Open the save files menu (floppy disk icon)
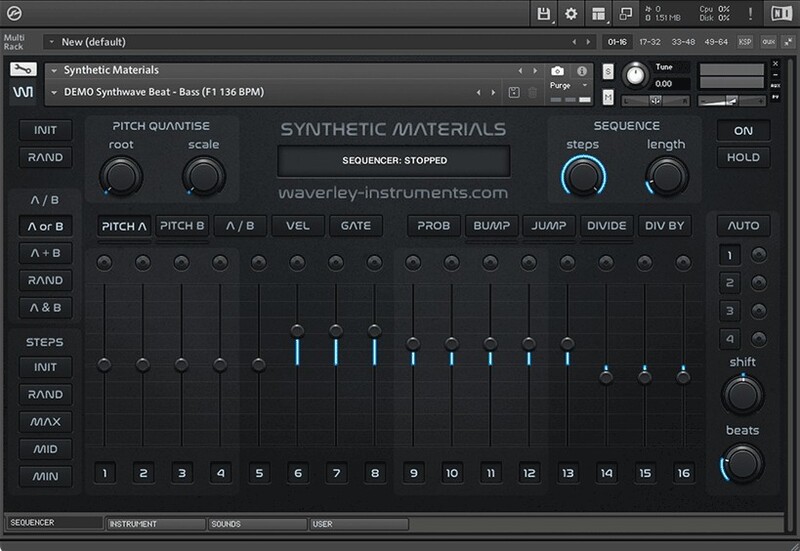This screenshot has height=551, width=800. point(544,13)
